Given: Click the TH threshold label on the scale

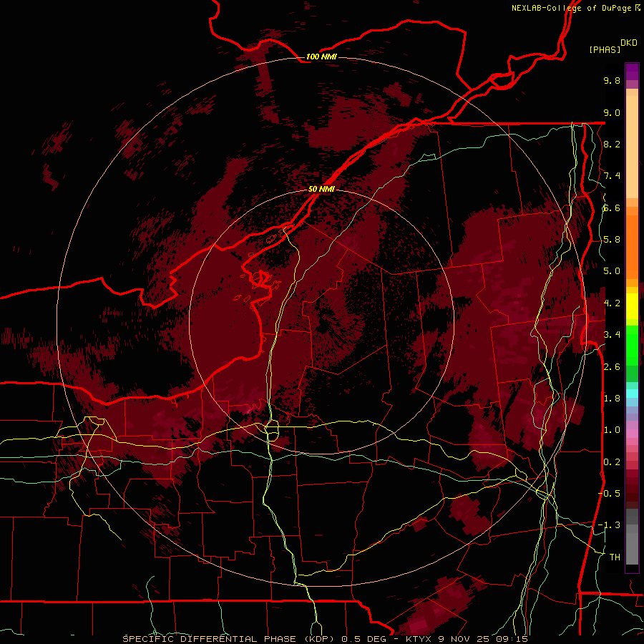Looking at the screenshot, I should coord(615,557).
